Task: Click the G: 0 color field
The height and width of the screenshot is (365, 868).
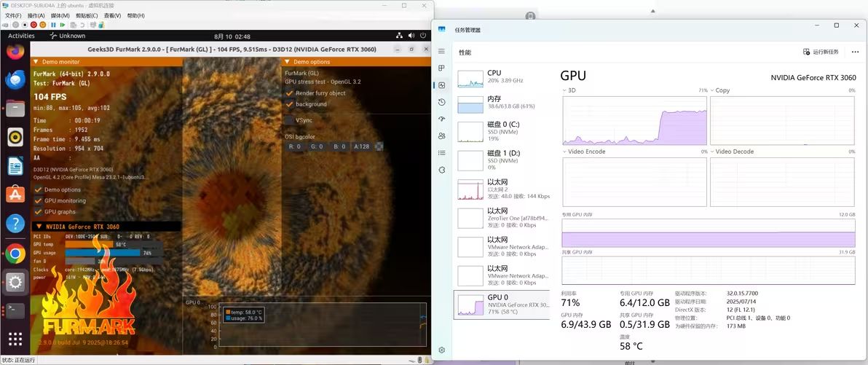Action: (x=317, y=146)
